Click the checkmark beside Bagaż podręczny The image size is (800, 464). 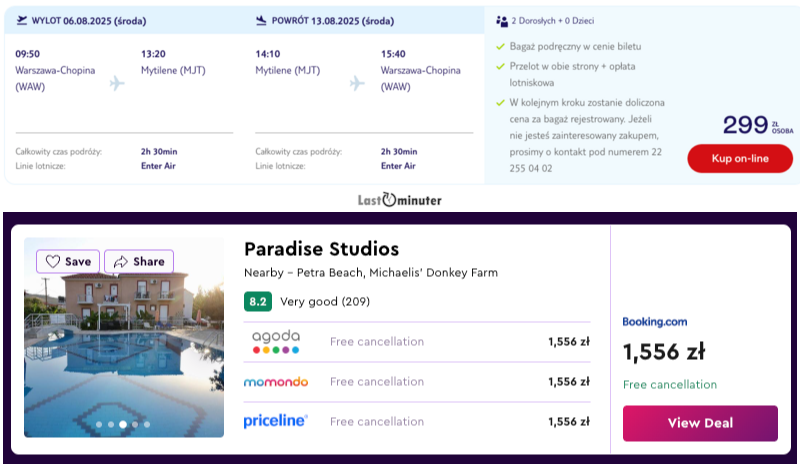coord(501,46)
